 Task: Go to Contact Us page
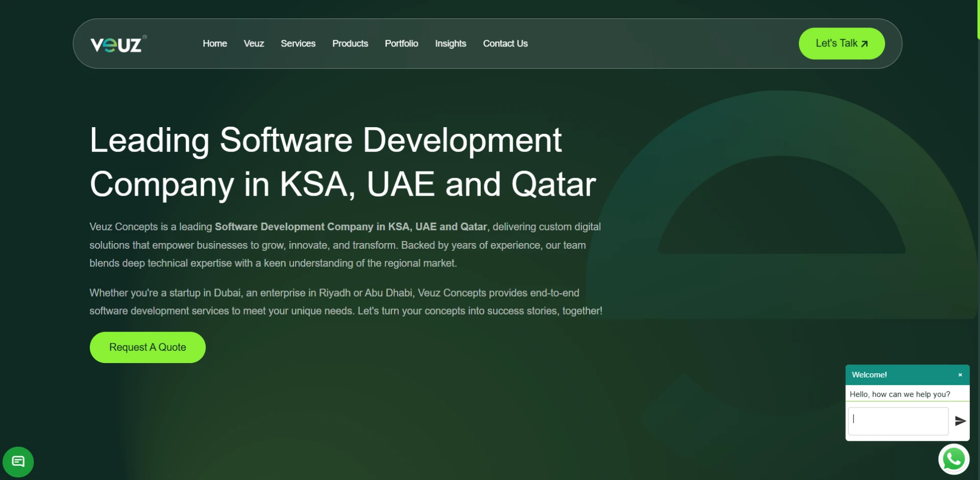coord(505,44)
